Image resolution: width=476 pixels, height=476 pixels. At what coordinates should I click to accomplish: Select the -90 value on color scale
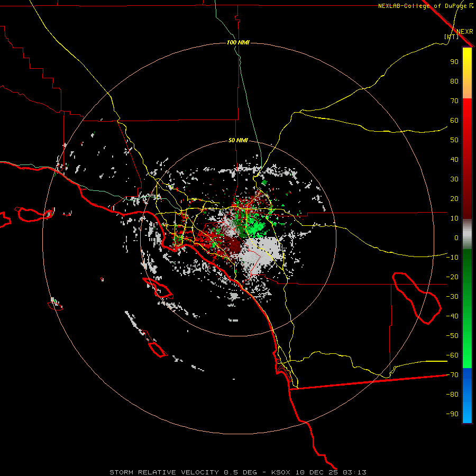pyautogui.click(x=452, y=414)
